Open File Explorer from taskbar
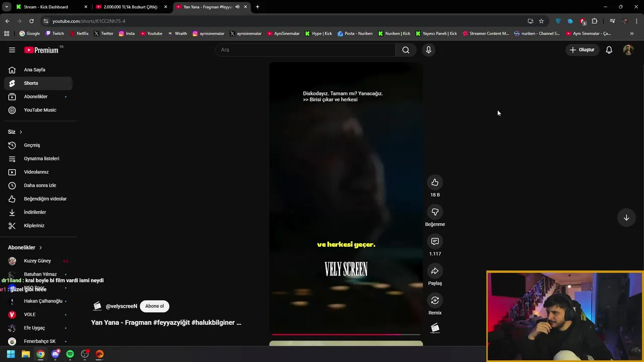Viewport: 644px width, 362px height. coord(26,354)
